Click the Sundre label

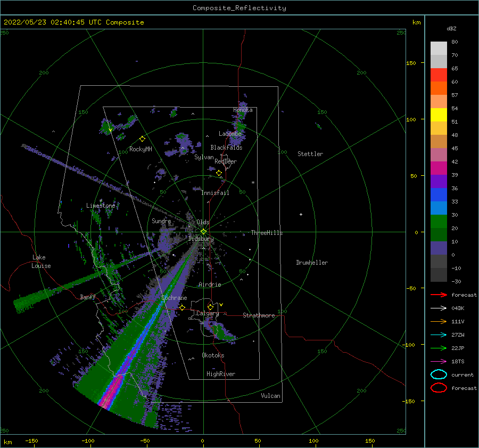pyautogui.click(x=161, y=221)
